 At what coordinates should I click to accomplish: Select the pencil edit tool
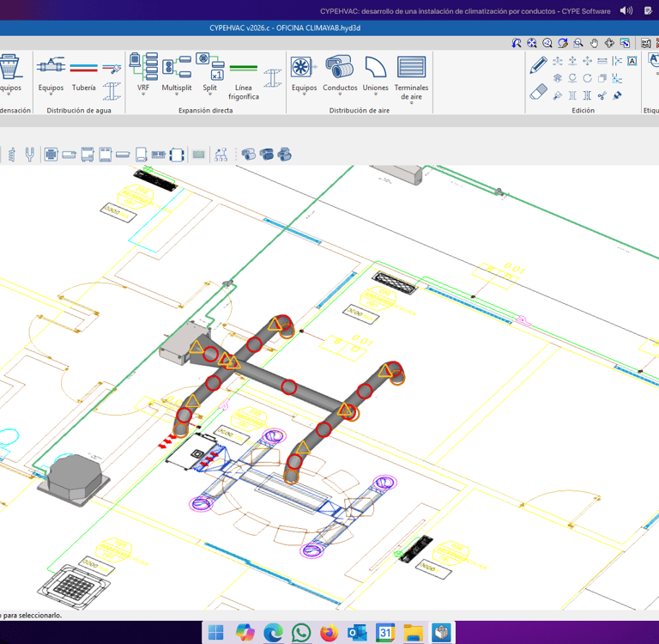538,64
